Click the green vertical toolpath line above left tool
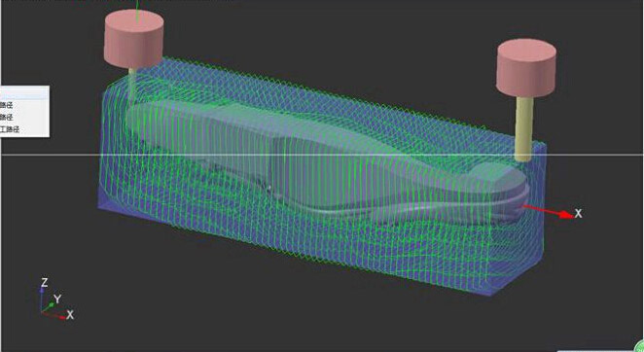This screenshot has width=644, height=352. click(x=137, y=11)
